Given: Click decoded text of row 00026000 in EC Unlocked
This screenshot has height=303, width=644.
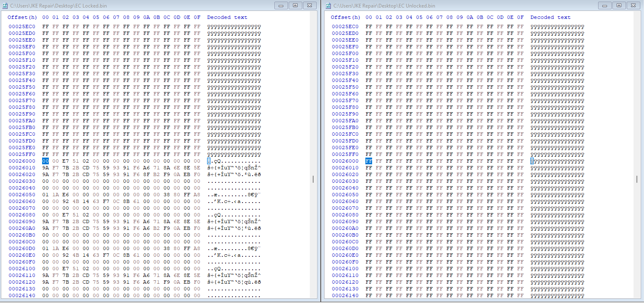Looking at the screenshot, I should point(557,161).
